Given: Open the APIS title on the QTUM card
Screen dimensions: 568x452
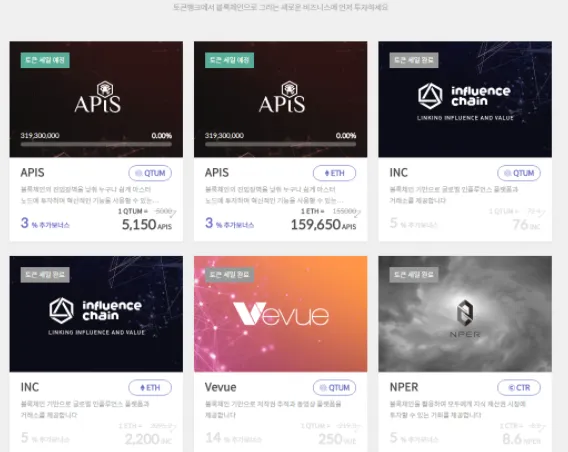Looking at the screenshot, I should pos(32,172).
